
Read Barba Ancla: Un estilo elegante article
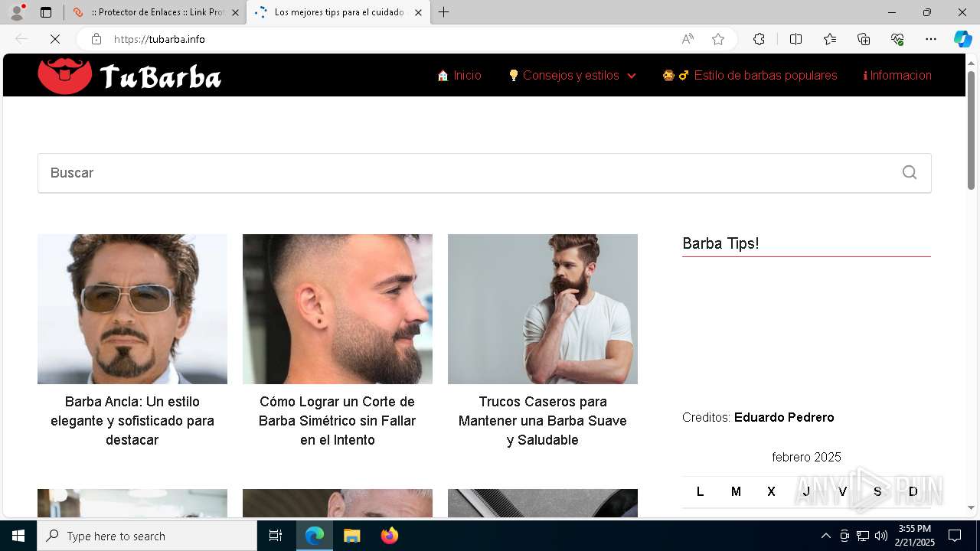pos(132,421)
